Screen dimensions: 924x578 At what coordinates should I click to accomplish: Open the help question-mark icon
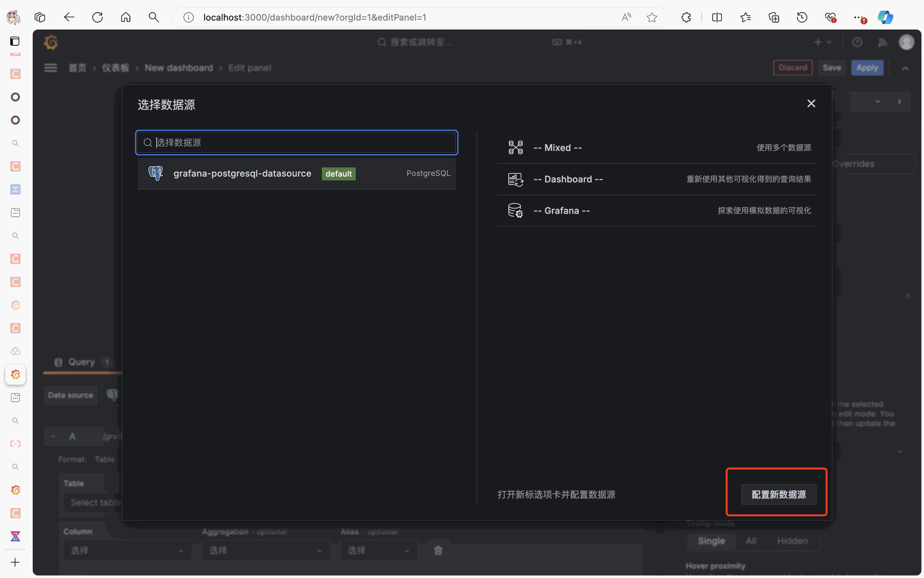click(x=857, y=42)
